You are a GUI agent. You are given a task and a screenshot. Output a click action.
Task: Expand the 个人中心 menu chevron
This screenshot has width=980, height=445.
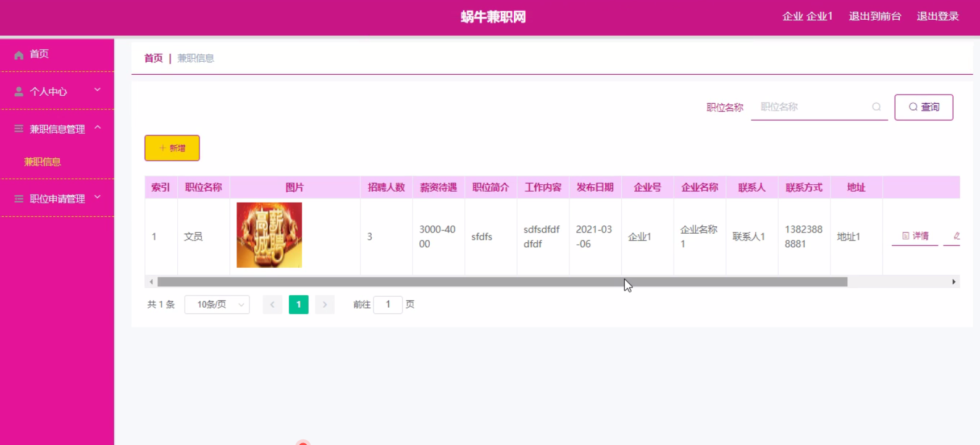click(x=98, y=90)
